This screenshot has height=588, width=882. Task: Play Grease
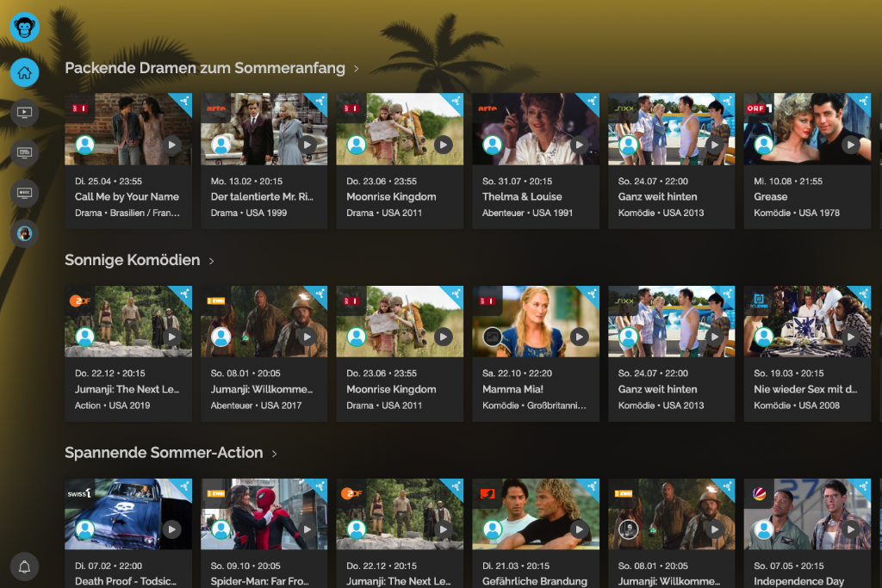(x=850, y=145)
